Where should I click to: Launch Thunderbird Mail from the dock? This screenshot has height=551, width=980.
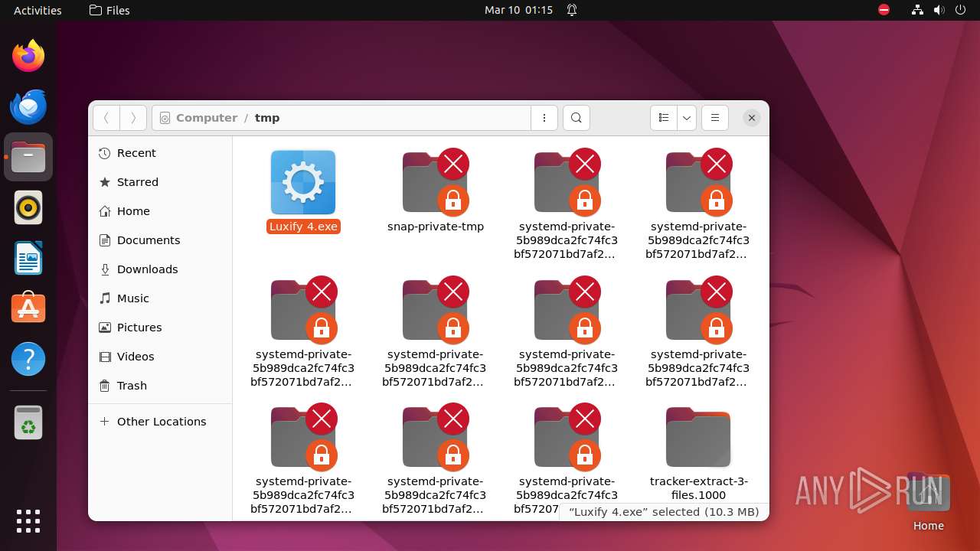tap(28, 106)
